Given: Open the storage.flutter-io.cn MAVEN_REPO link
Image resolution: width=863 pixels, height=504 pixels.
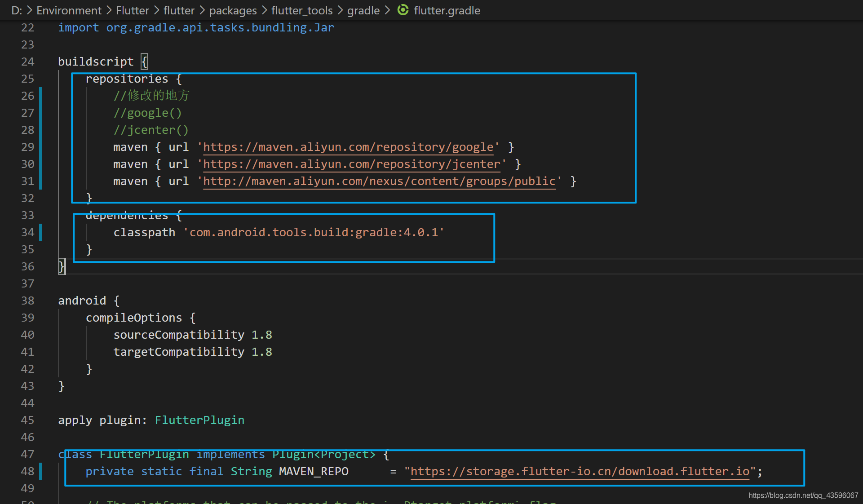Looking at the screenshot, I should (580, 471).
